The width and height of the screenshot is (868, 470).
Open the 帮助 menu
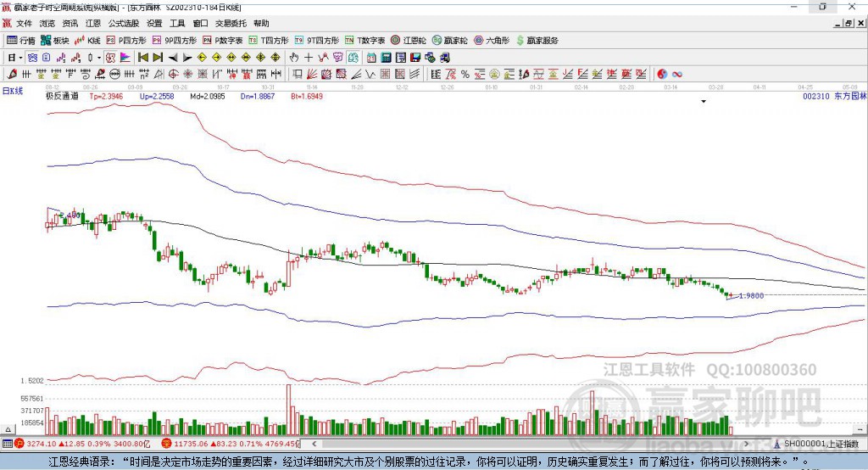pos(261,23)
